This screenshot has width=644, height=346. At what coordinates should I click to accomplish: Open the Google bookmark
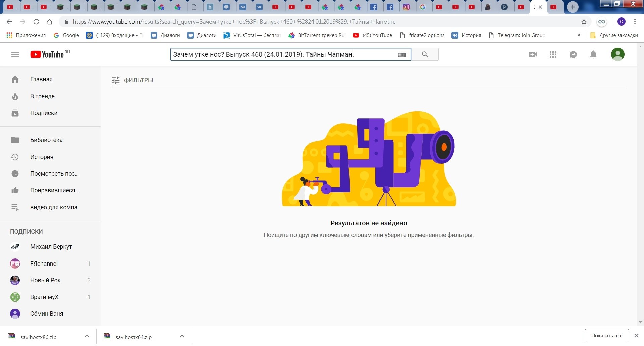click(x=66, y=35)
